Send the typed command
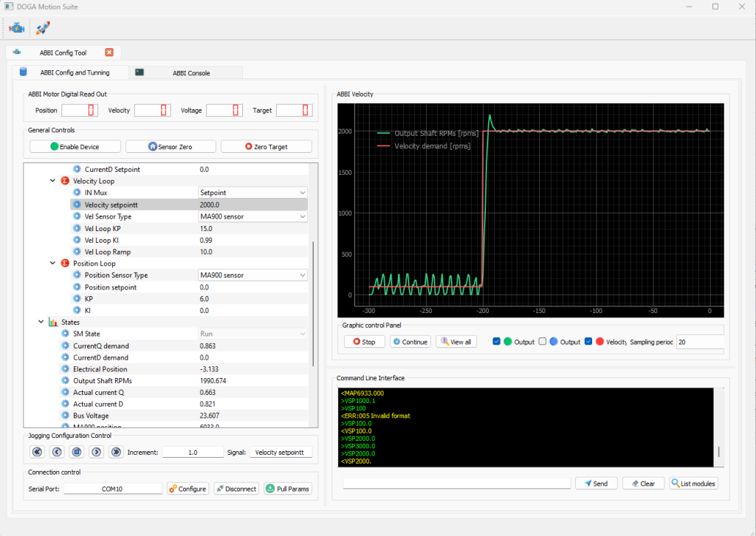The width and height of the screenshot is (756, 536). point(597,483)
